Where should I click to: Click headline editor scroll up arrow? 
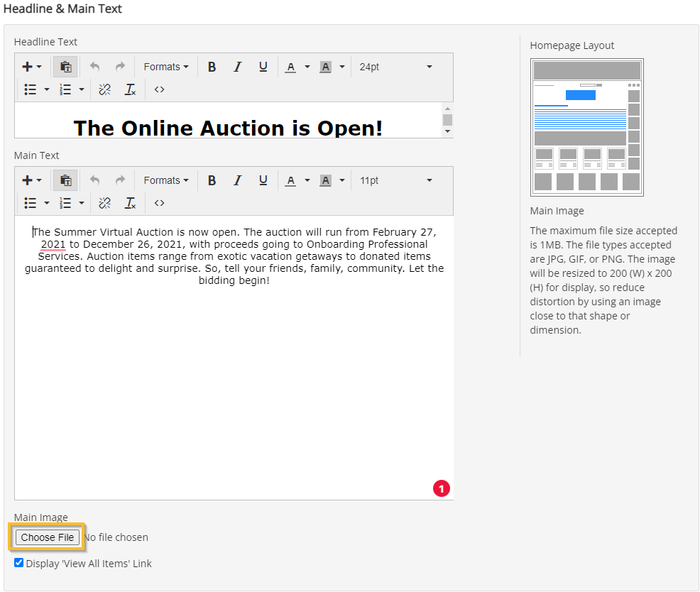click(x=447, y=109)
